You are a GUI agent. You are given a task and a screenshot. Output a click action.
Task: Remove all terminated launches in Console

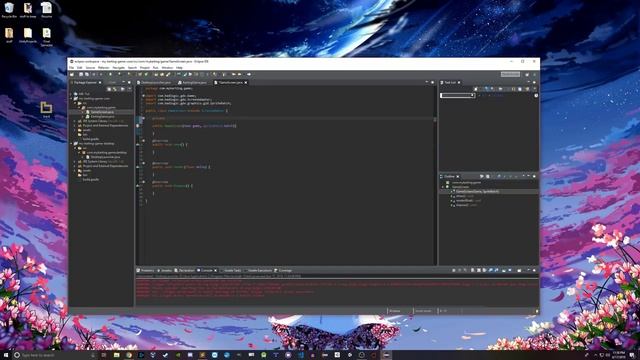[465, 270]
